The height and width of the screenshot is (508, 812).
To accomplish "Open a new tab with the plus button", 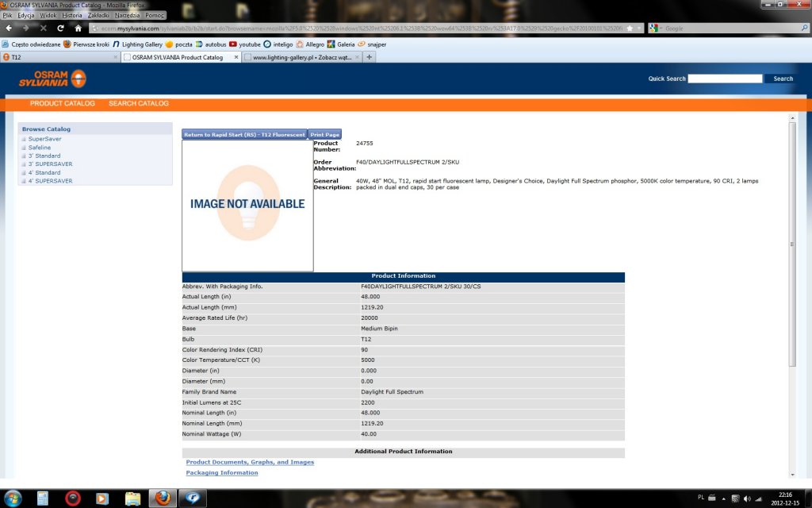I will [x=370, y=57].
